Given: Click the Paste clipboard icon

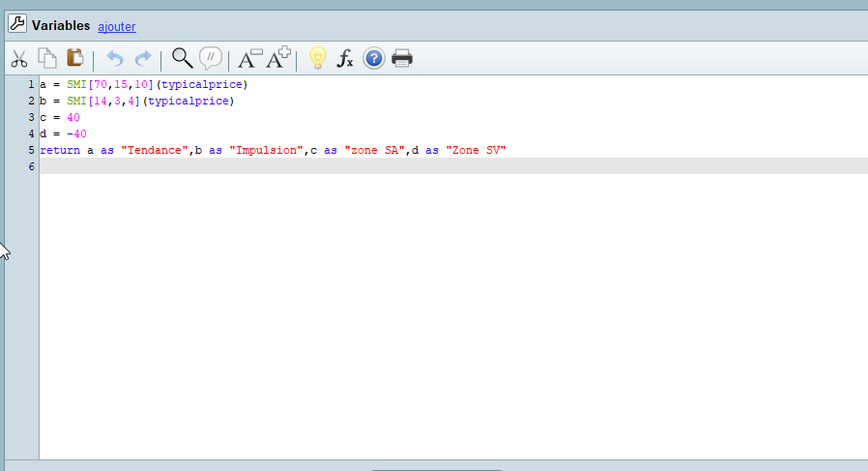Looking at the screenshot, I should (x=74, y=58).
